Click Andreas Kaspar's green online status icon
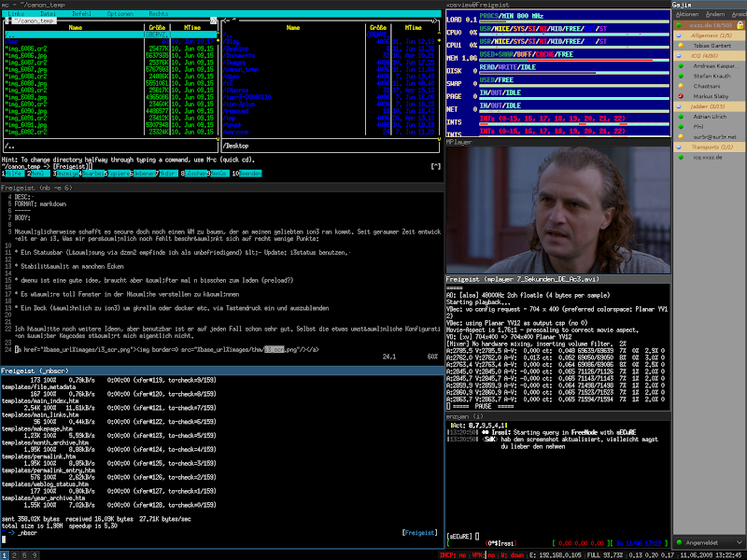 [681, 66]
